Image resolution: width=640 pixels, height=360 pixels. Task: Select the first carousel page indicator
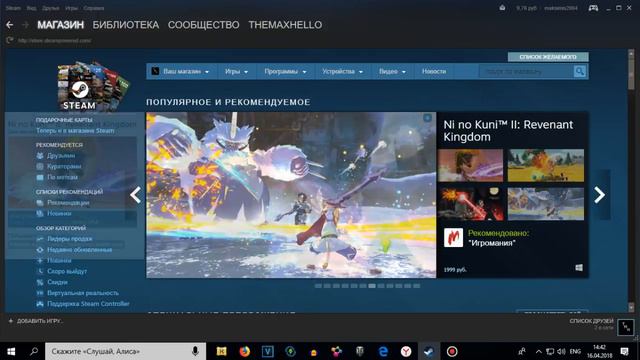(318, 286)
